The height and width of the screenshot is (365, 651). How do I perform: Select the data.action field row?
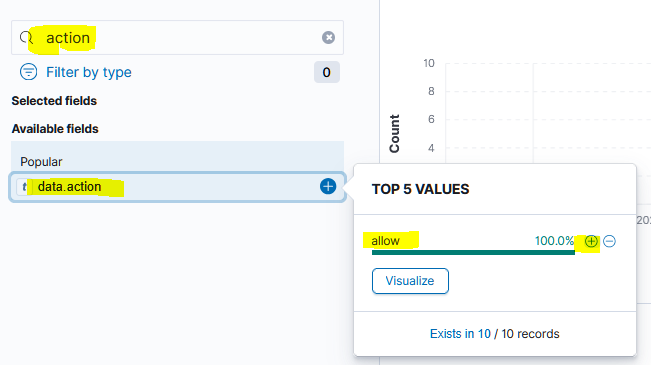177,187
